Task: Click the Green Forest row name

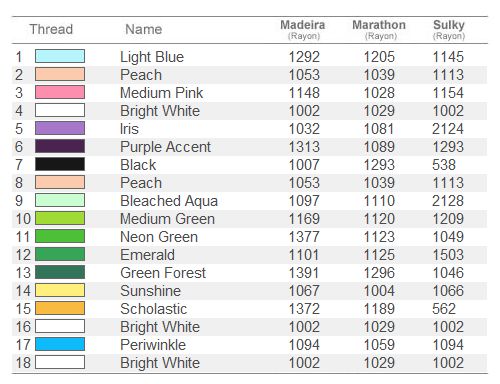Action: pos(163,273)
